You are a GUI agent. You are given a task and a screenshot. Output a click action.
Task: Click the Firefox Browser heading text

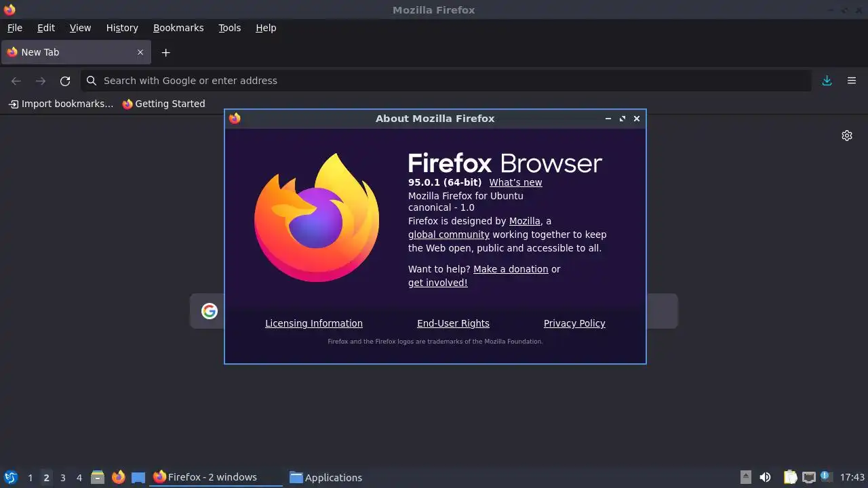[x=505, y=163]
